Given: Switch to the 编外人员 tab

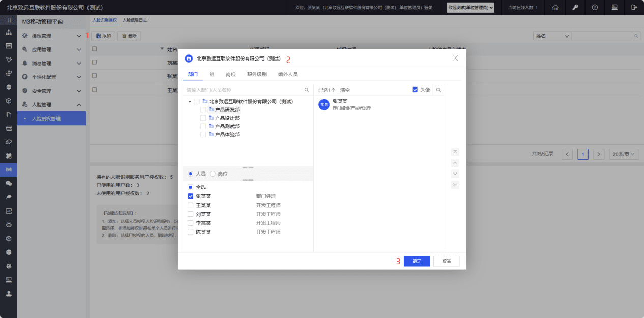Looking at the screenshot, I should click(x=287, y=74).
